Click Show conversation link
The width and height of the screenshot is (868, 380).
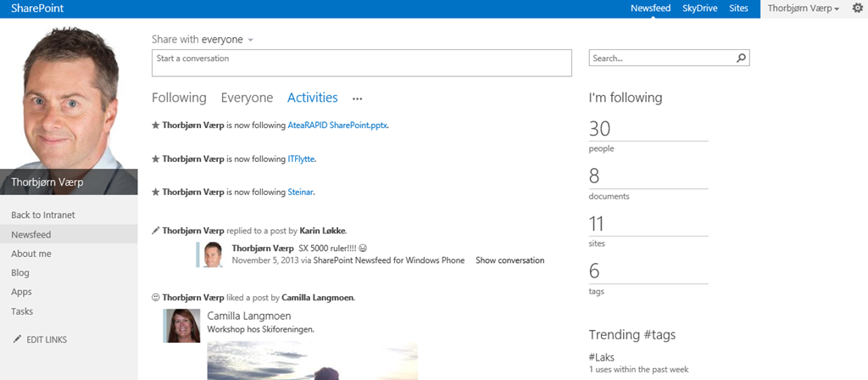509,260
